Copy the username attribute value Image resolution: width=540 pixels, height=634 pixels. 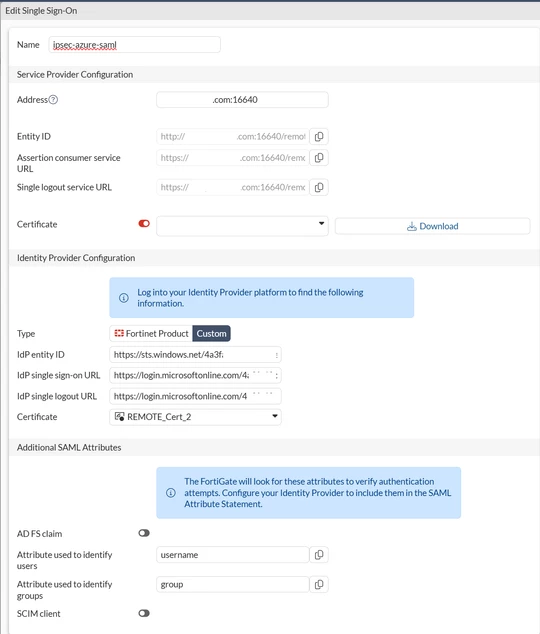(319, 555)
